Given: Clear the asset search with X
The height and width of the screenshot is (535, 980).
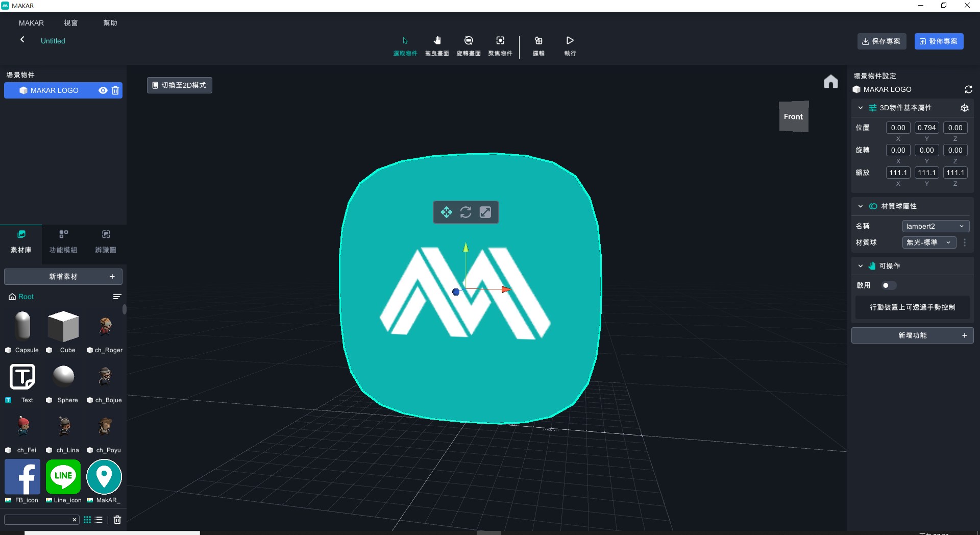Looking at the screenshot, I should click(75, 520).
